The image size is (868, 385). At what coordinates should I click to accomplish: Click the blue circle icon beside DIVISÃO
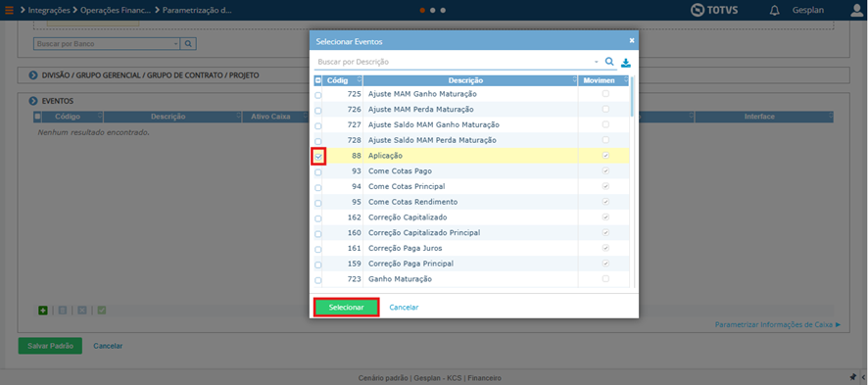[x=33, y=75]
